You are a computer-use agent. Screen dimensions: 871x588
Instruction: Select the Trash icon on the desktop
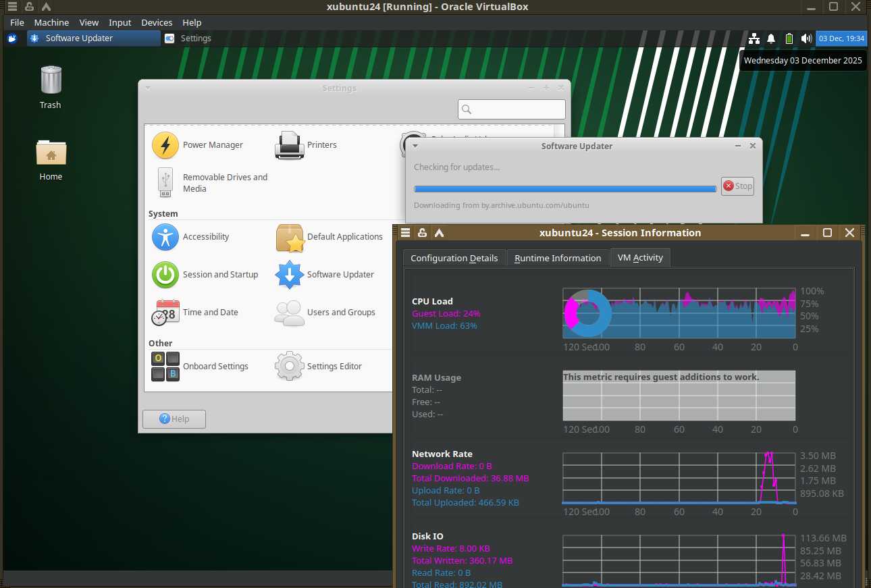pos(51,87)
